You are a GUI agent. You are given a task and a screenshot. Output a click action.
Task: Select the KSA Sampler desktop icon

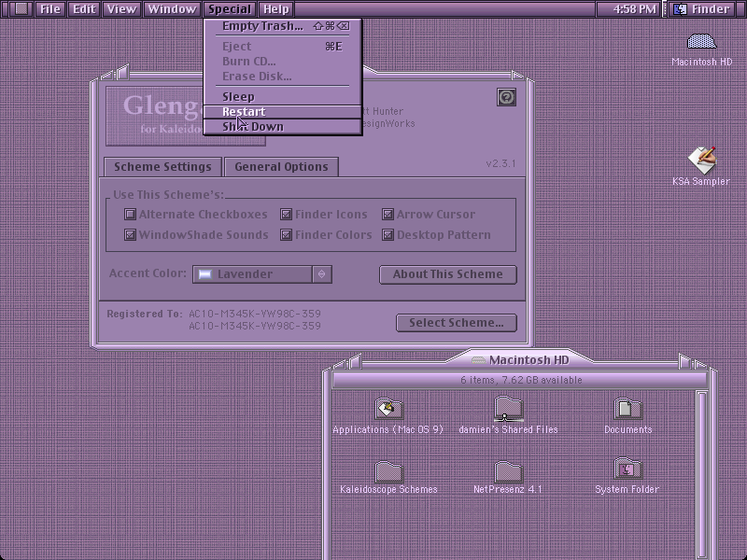[x=702, y=161]
